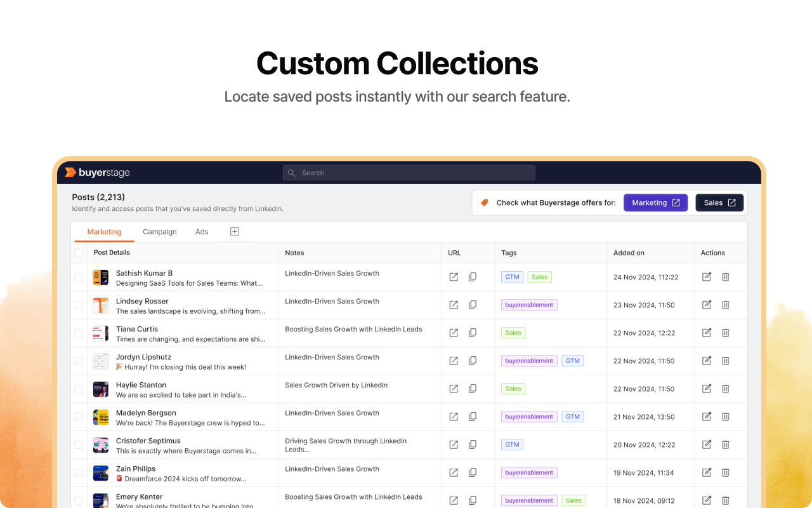Select the Madelyn Bergson row checkbox
Screen dimensions: 812x508
click(79, 417)
